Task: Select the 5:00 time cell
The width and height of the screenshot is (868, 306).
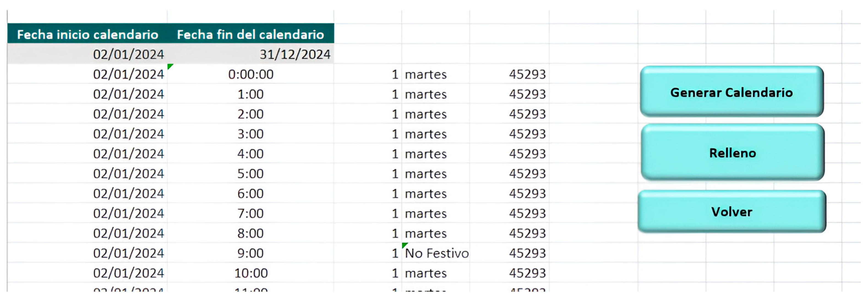Action: [250, 174]
